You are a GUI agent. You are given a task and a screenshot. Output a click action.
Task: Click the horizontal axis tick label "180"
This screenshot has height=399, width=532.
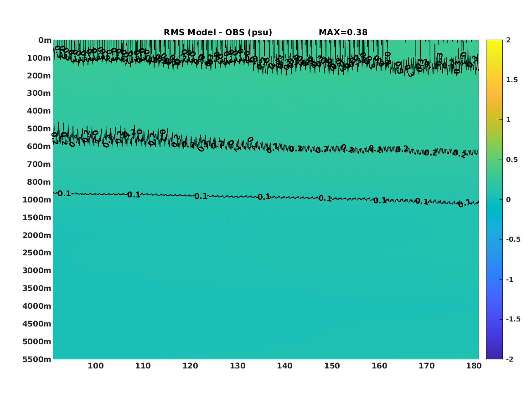pyautogui.click(x=474, y=366)
